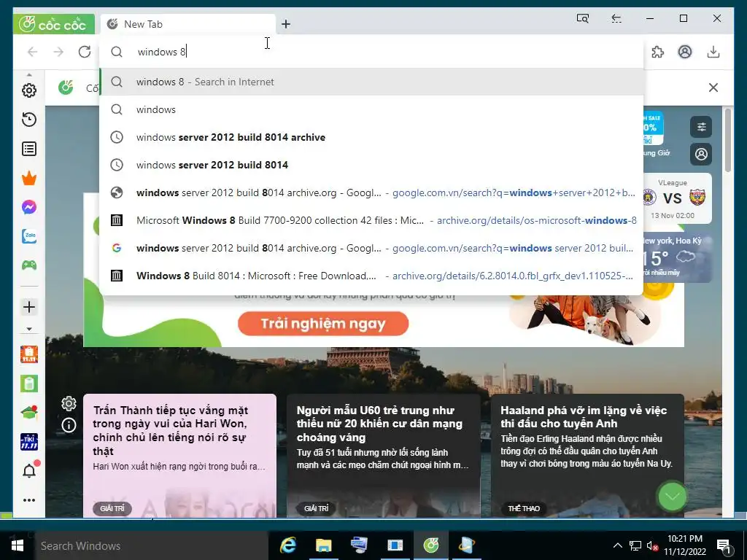
Task: Select 'windows 8 - Search in Internet' suggestion
Action: coord(371,82)
